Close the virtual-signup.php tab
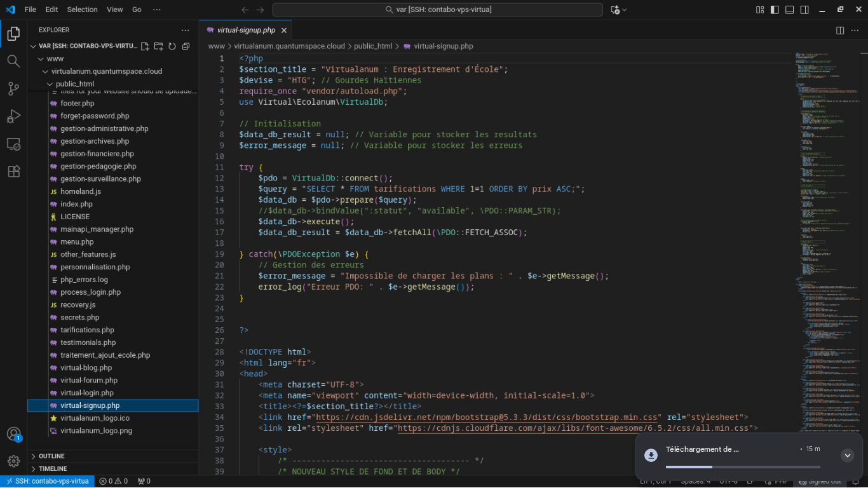Screen dimensions: 868x488 click(x=284, y=30)
